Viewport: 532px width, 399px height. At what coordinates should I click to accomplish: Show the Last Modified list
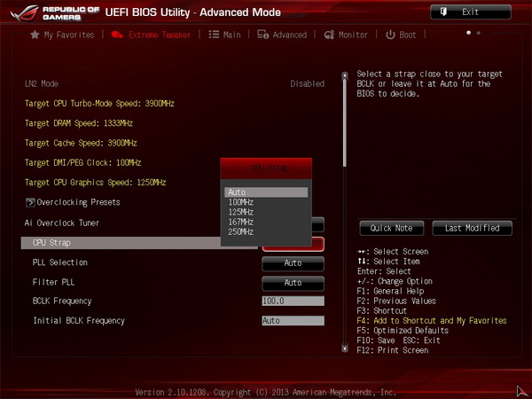tap(472, 228)
